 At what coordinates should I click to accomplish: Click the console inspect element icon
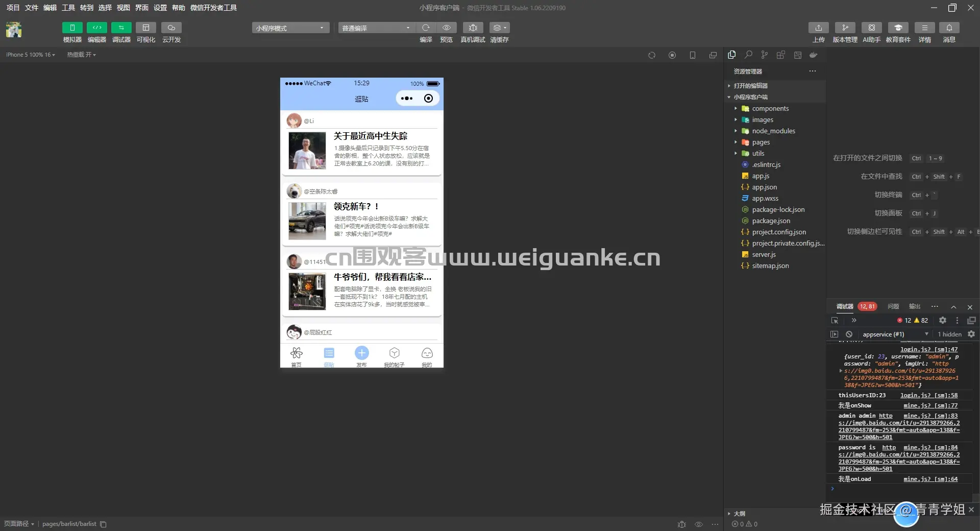(x=835, y=320)
